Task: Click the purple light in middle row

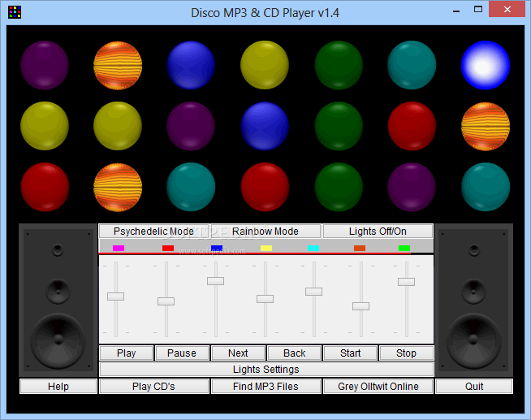Action: [191, 126]
